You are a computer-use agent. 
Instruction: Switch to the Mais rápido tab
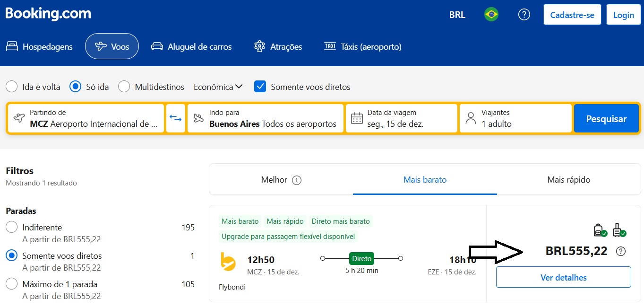pos(568,180)
